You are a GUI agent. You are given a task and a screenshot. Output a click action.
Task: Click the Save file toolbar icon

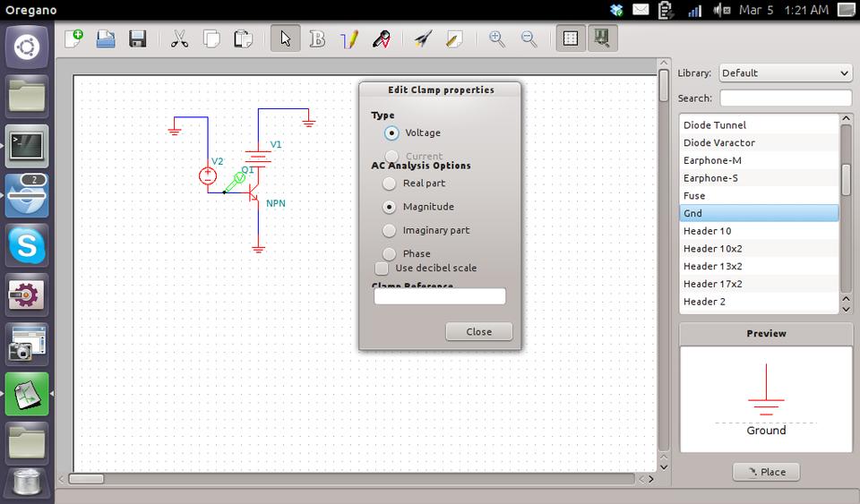[137, 39]
